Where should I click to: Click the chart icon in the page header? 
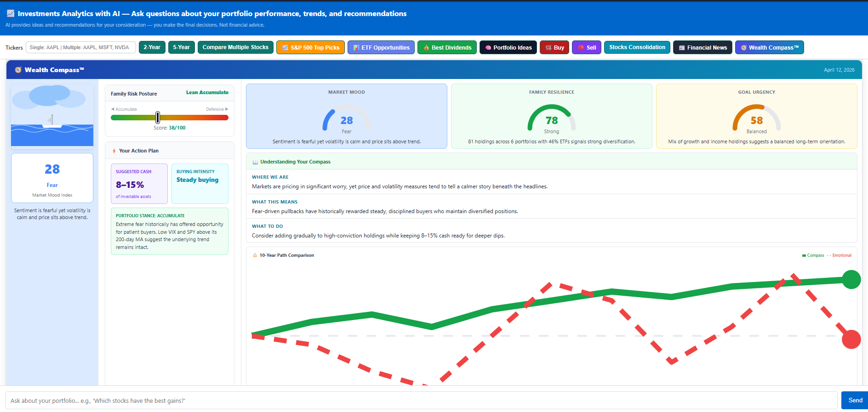[10, 14]
